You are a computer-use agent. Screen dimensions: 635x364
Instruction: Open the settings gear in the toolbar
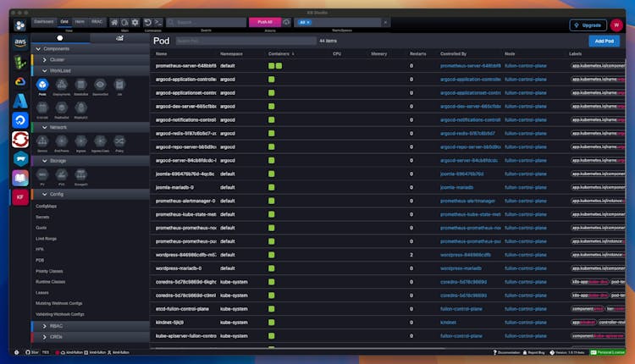pos(135,22)
